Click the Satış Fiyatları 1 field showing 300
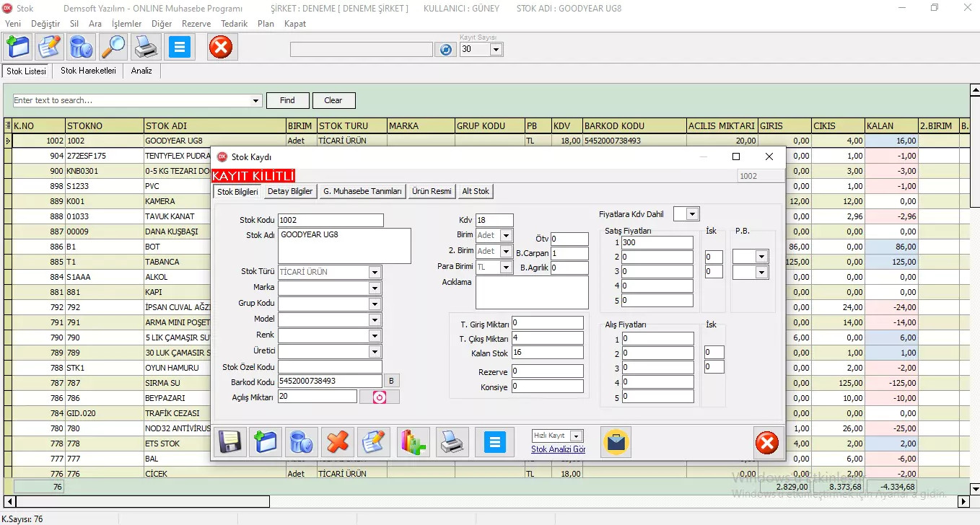This screenshot has width=980, height=525. (x=657, y=243)
